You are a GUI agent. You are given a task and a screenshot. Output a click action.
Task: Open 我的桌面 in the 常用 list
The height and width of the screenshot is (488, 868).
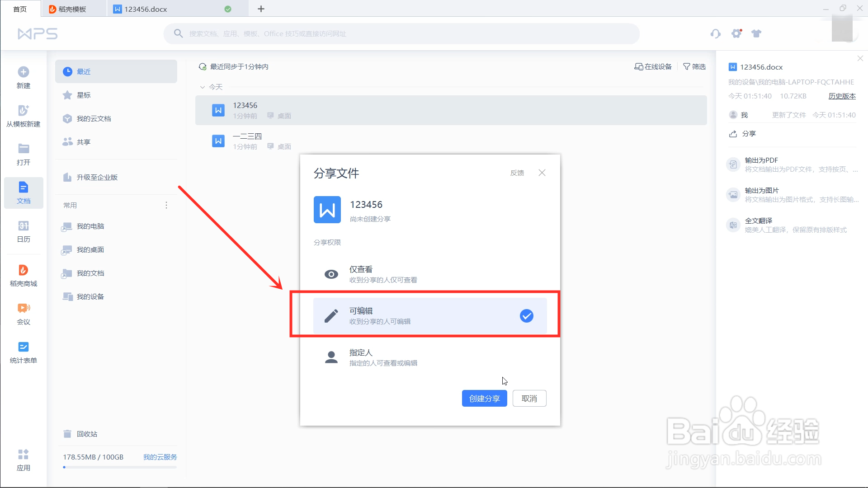click(x=116, y=249)
